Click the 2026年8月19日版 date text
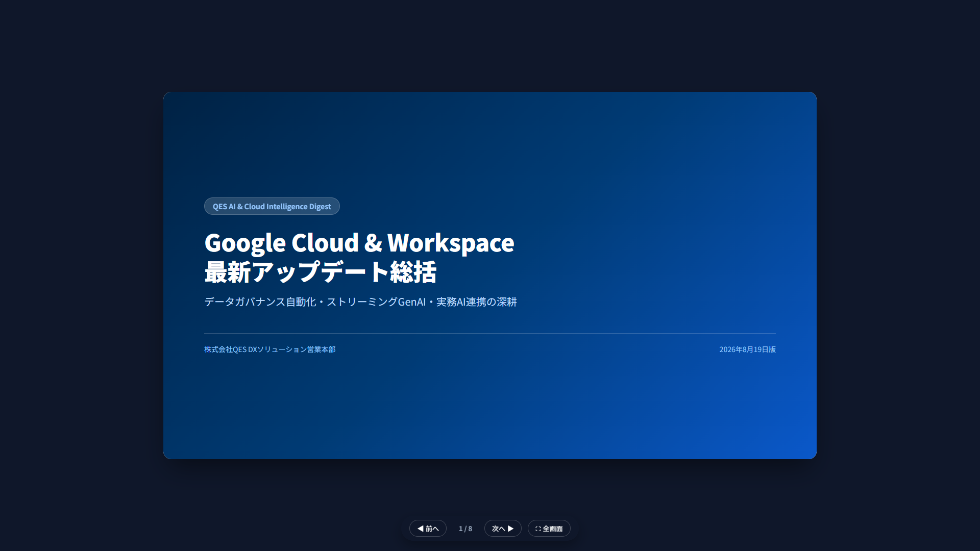This screenshot has width=980, height=551. [747, 349]
